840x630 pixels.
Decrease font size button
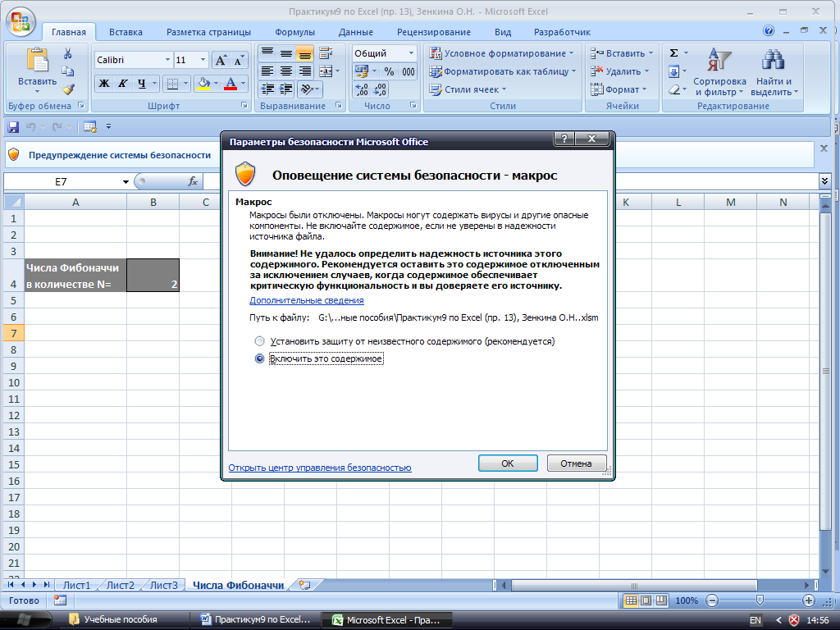(x=239, y=60)
